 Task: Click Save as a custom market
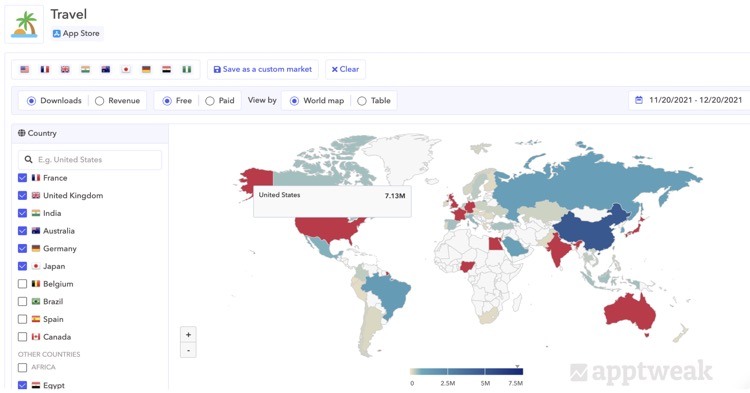pyautogui.click(x=263, y=69)
